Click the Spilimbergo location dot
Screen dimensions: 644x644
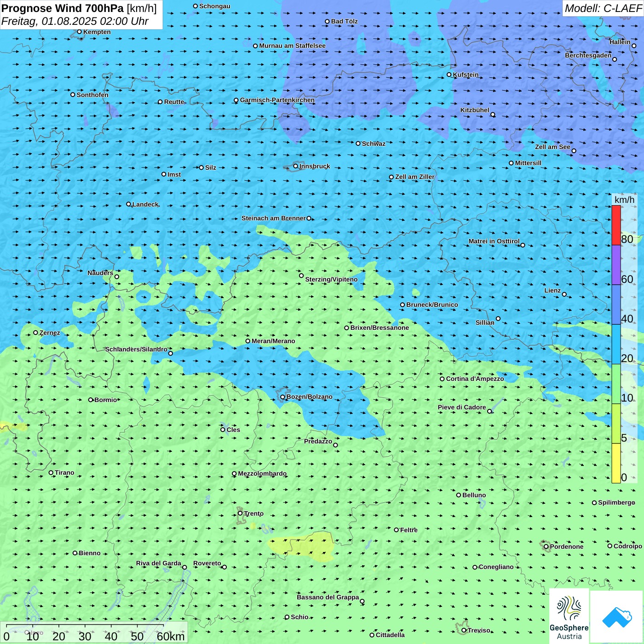tap(594, 503)
